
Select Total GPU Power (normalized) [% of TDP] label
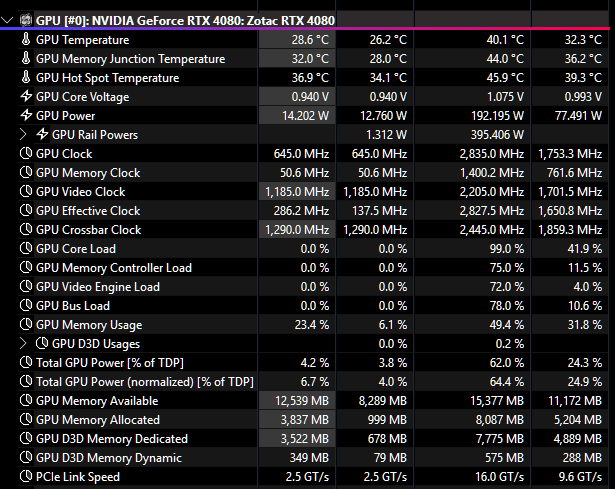tap(145, 382)
